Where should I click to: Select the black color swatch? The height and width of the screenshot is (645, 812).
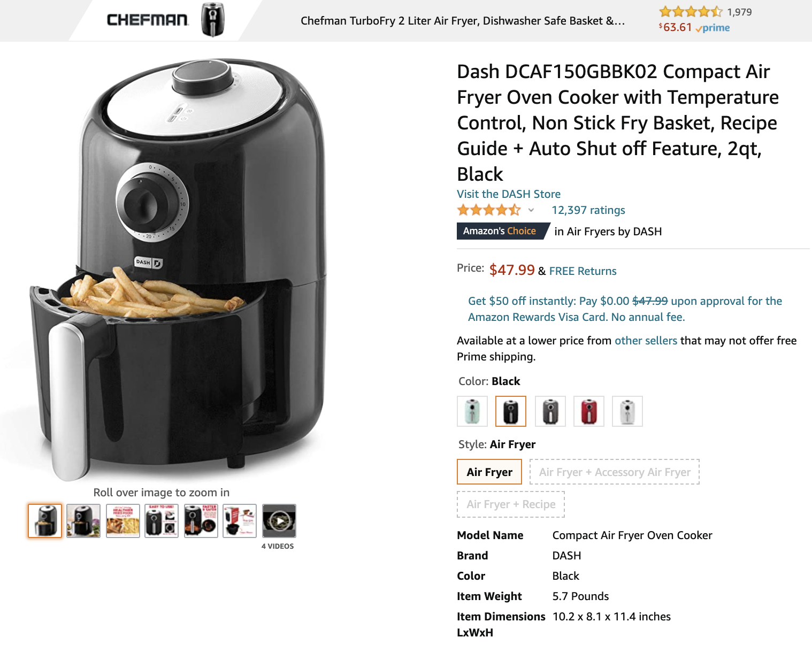[511, 411]
